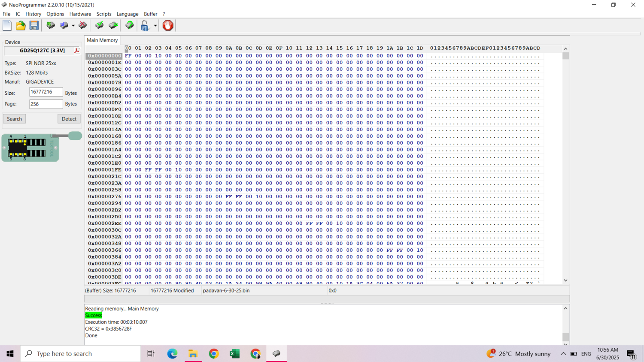Erase the chip with red X icon
Image resolution: width=644 pixels, height=362 pixels.
82,26
